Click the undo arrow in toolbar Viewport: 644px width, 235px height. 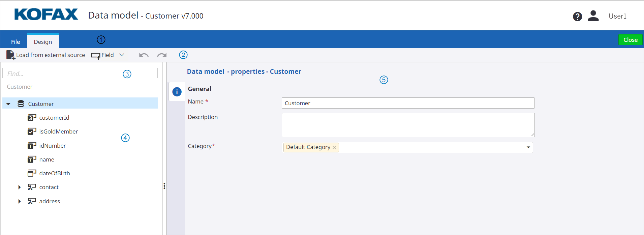(x=144, y=55)
